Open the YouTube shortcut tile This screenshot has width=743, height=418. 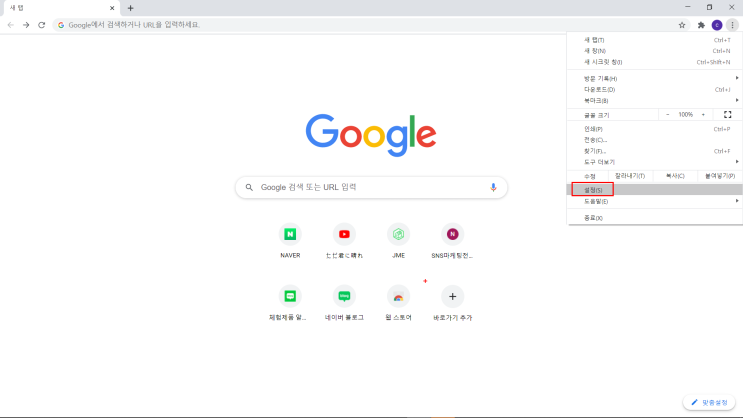344,241
